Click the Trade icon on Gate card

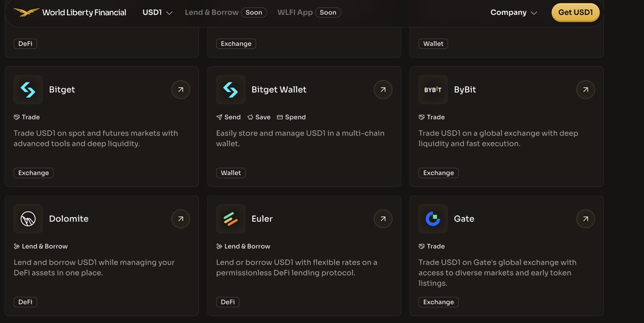tap(422, 246)
